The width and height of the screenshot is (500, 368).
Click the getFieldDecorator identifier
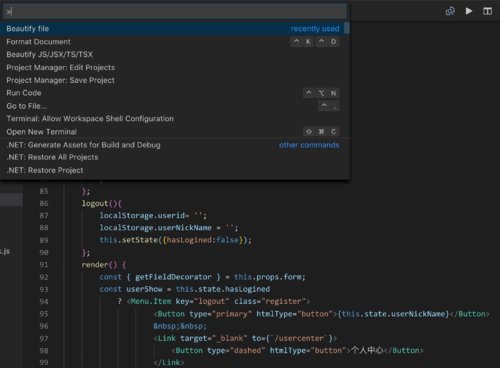click(173, 277)
